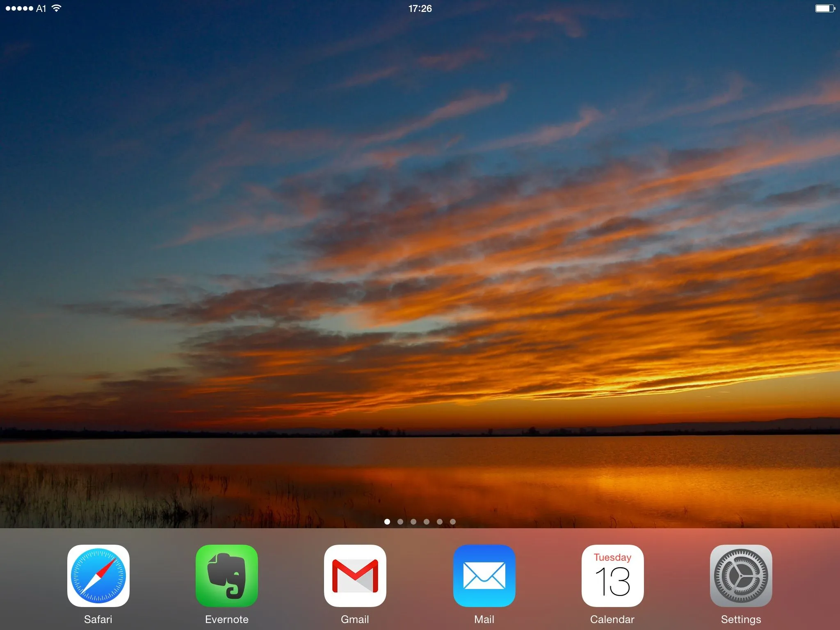Open Calendar showing Tuesday 13
840x630 pixels.
coord(612,575)
